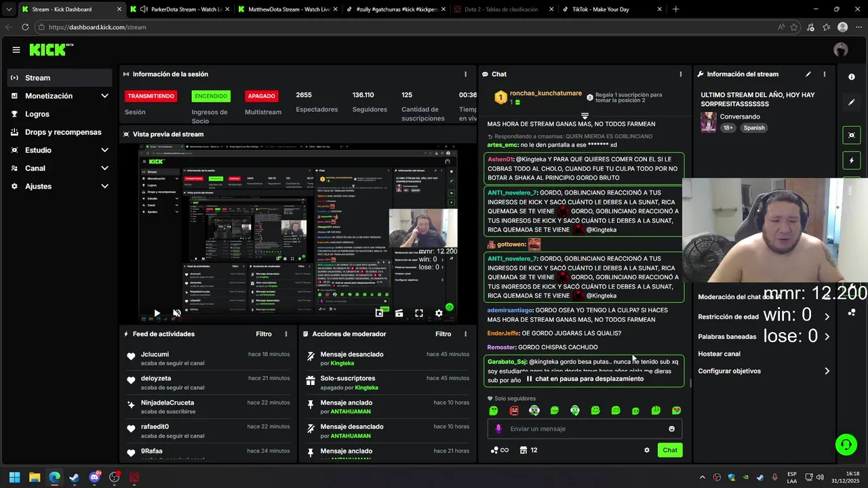
Task: Click the lightning bolt quick action icon
Action: [852, 161]
